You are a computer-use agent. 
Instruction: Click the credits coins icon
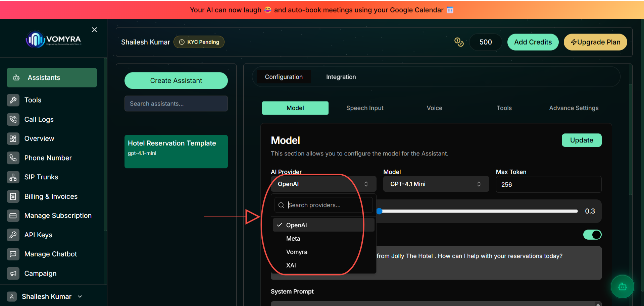(x=459, y=42)
